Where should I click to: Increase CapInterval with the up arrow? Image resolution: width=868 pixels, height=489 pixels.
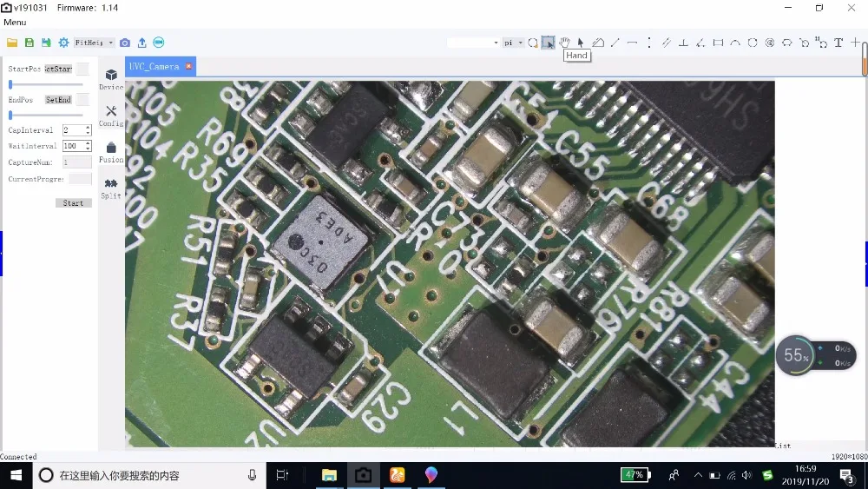click(x=88, y=128)
